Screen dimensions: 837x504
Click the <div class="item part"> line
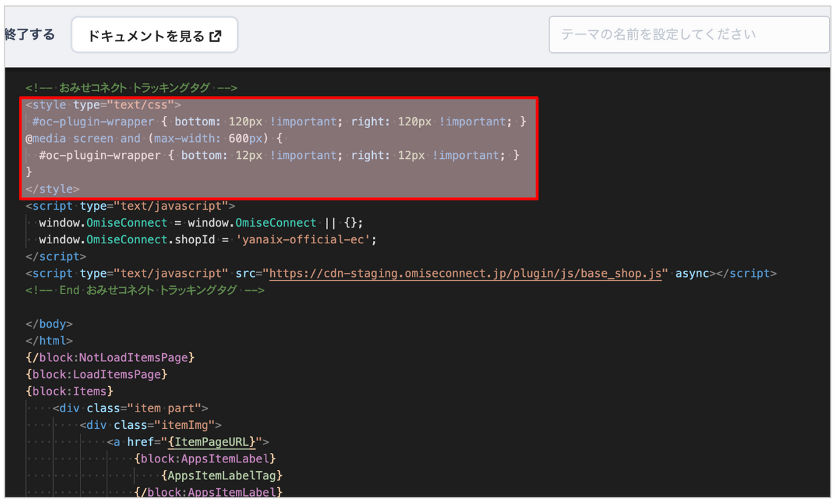click(131, 408)
